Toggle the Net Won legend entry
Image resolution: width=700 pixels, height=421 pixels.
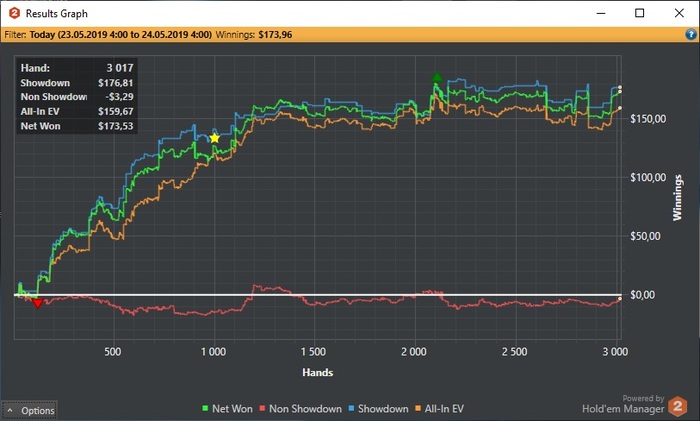(x=227, y=408)
